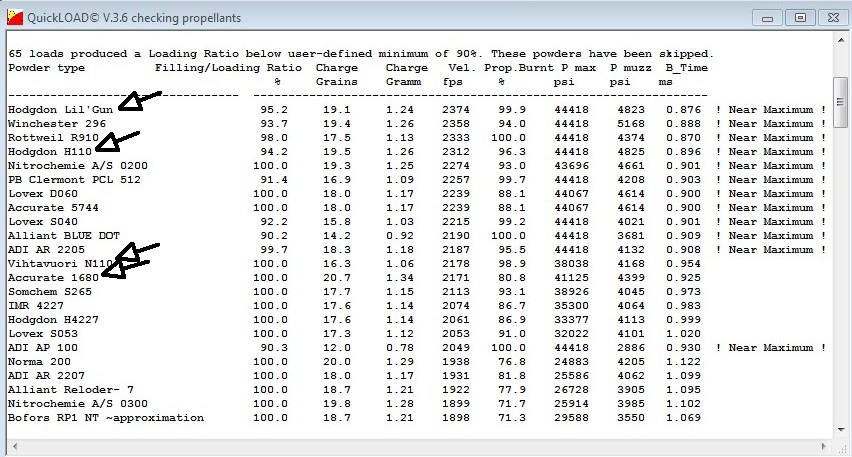Select the ADI AP 100 powder name
This screenshot has width=852, height=457.
pyautogui.click(x=43, y=348)
